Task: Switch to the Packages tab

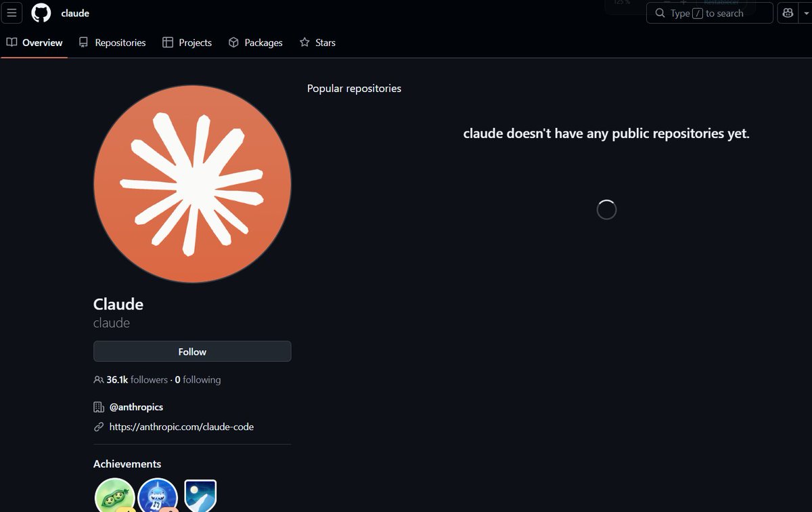Action: coord(256,42)
